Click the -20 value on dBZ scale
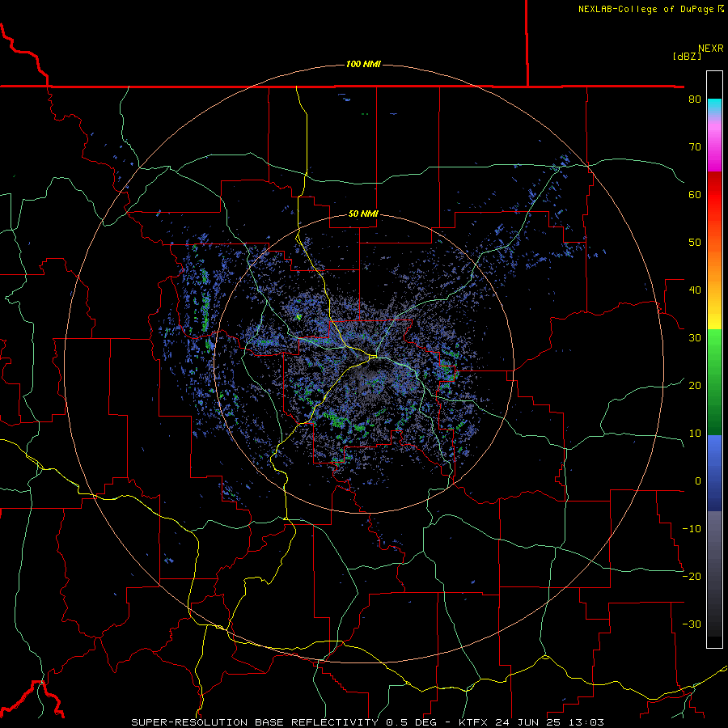 click(692, 577)
